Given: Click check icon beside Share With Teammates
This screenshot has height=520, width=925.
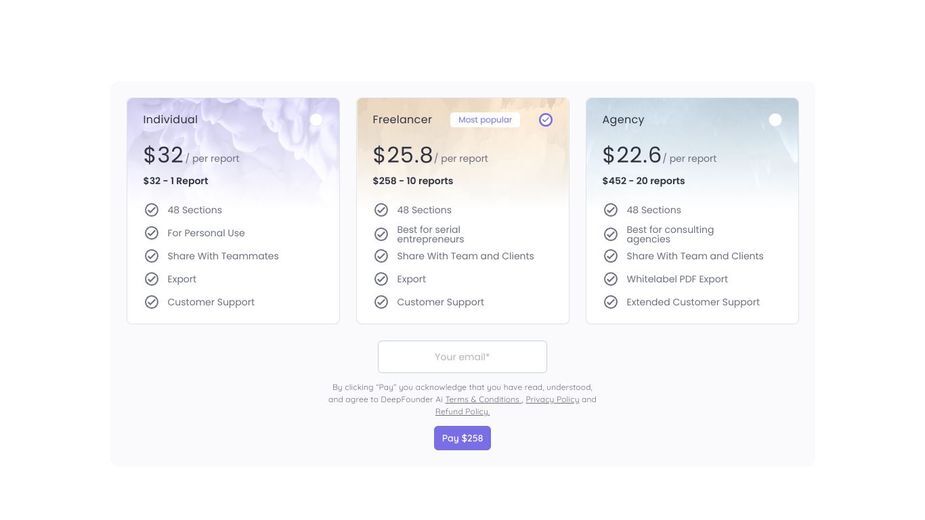Looking at the screenshot, I should click(x=152, y=256).
